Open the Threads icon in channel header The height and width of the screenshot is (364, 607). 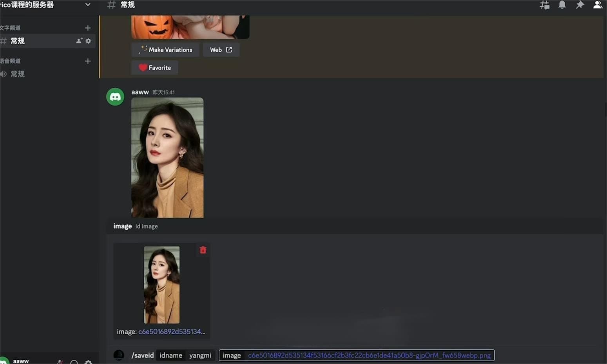coord(544,5)
